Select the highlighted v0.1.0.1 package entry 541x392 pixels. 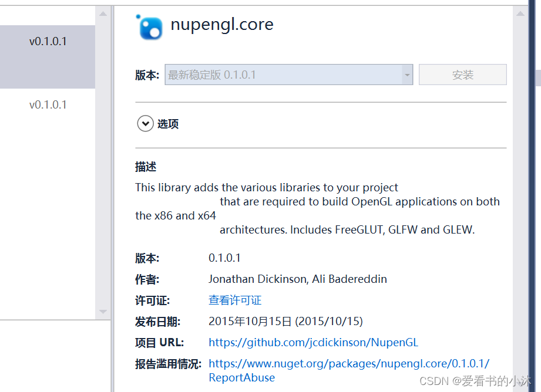pyautogui.click(x=48, y=56)
